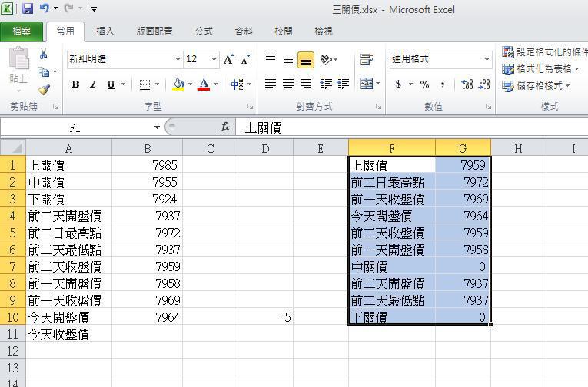Click the Paste clipboard icon
Screen dimensions: 588x387
[x=18, y=58]
